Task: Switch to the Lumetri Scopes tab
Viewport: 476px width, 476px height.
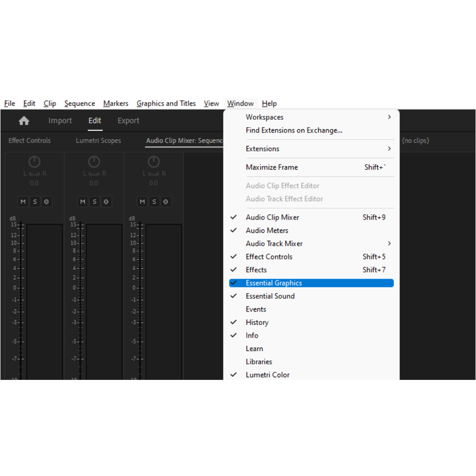Action: tap(98, 141)
